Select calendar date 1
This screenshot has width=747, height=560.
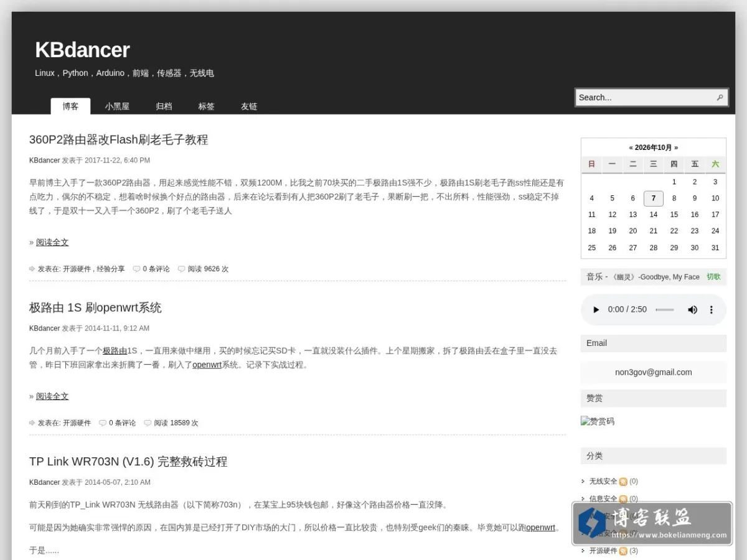point(674,182)
